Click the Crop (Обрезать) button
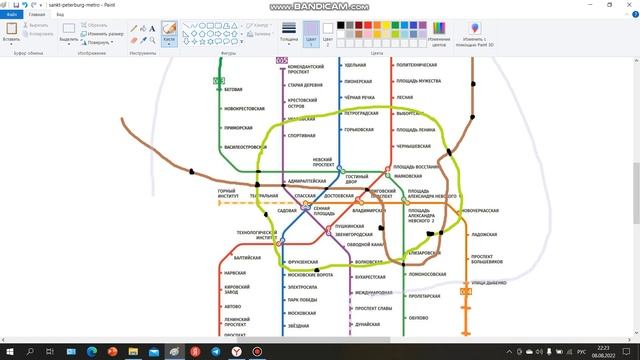Viewport: 640px width, 360px height. tap(94, 25)
